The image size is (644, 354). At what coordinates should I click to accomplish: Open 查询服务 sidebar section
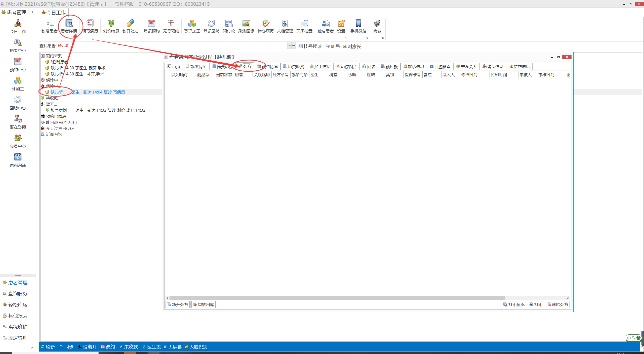pos(15,294)
